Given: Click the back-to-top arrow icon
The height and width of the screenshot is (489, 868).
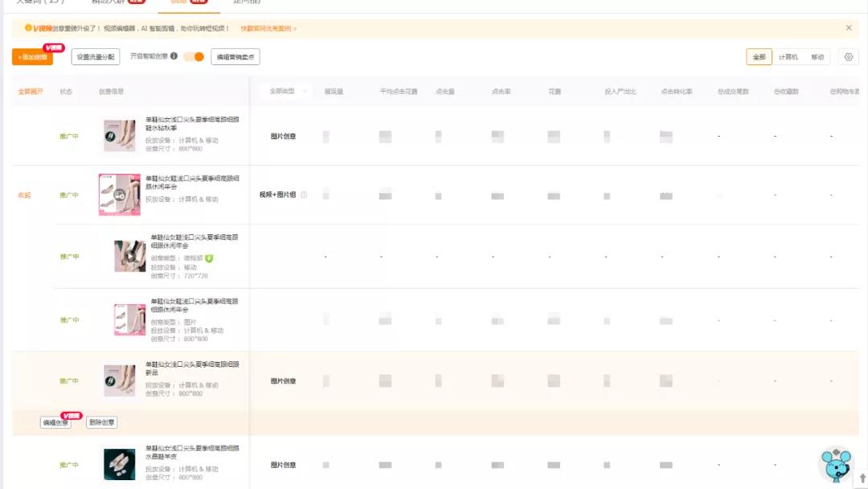Looking at the screenshot, I should tap(862, 479).
